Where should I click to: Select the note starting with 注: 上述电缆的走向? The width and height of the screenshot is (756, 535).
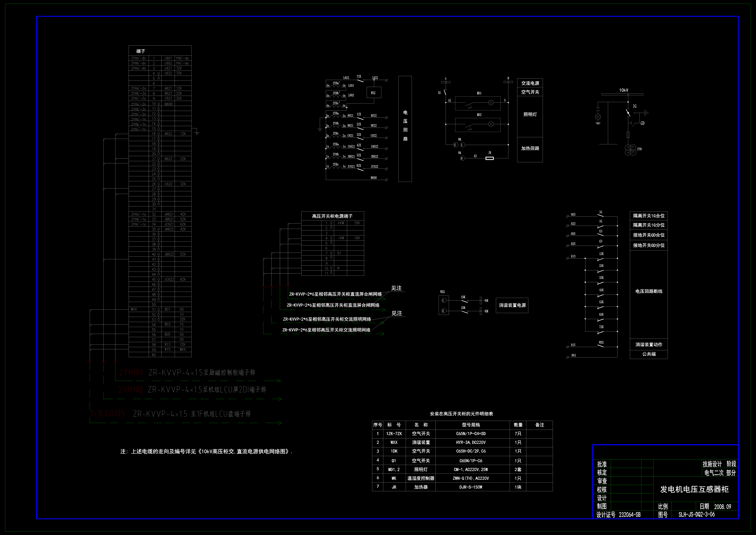206,452
